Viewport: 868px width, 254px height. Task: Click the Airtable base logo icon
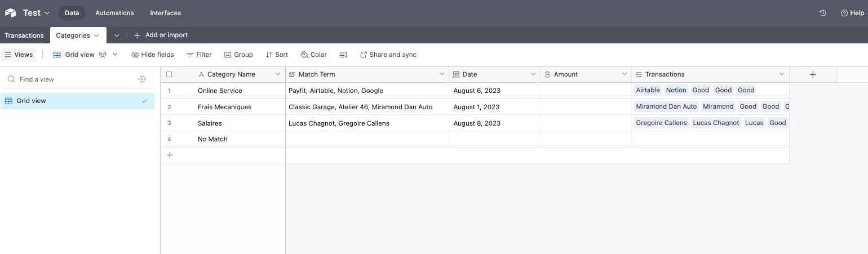tap(11, 13)
